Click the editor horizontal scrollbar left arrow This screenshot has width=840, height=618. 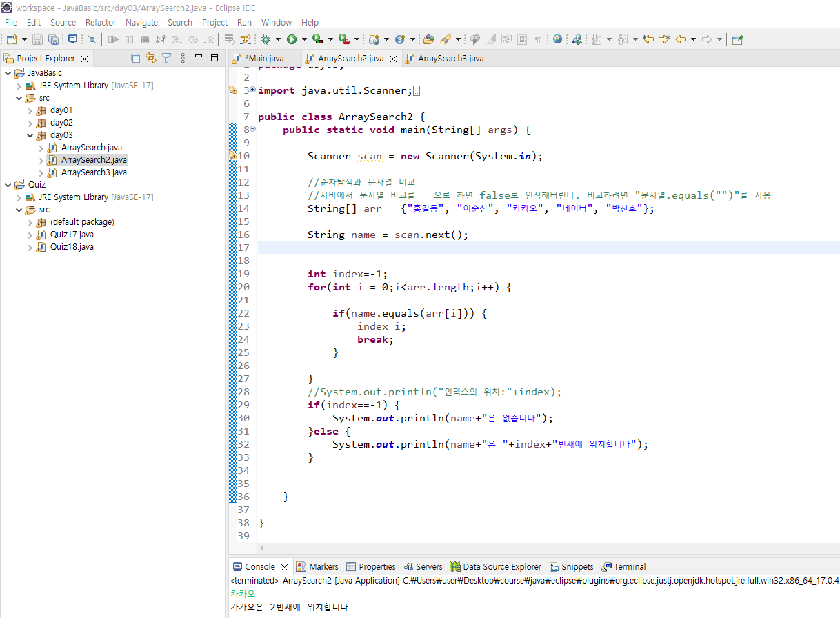(x=262, y=548)
